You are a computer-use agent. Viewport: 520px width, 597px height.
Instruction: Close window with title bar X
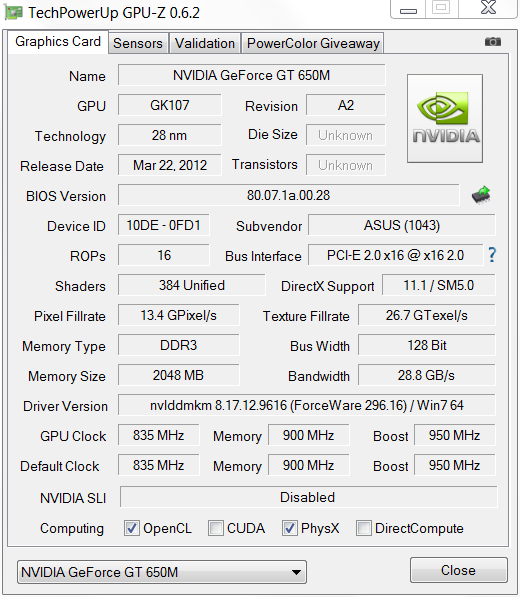tap(488, 8)
